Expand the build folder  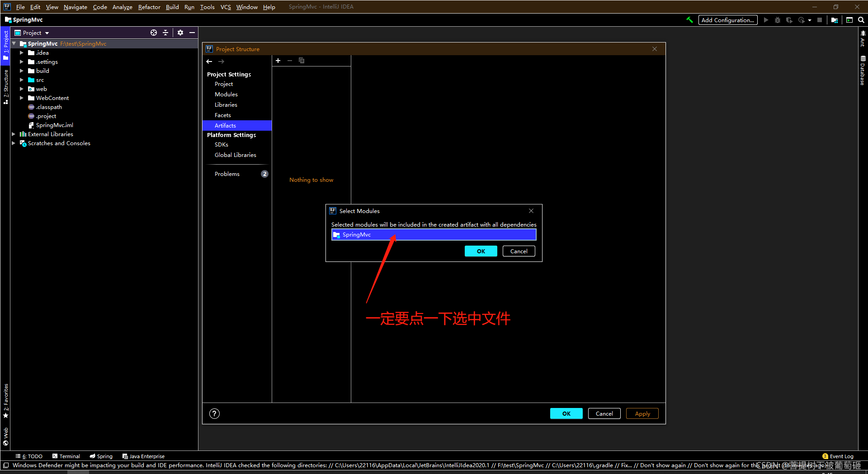point(21,71)
